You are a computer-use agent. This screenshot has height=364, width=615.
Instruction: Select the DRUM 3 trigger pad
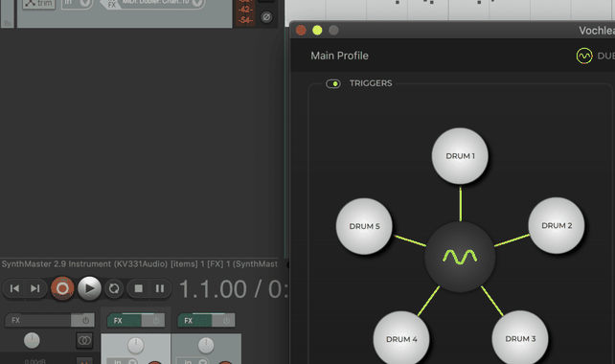(520, 338)
